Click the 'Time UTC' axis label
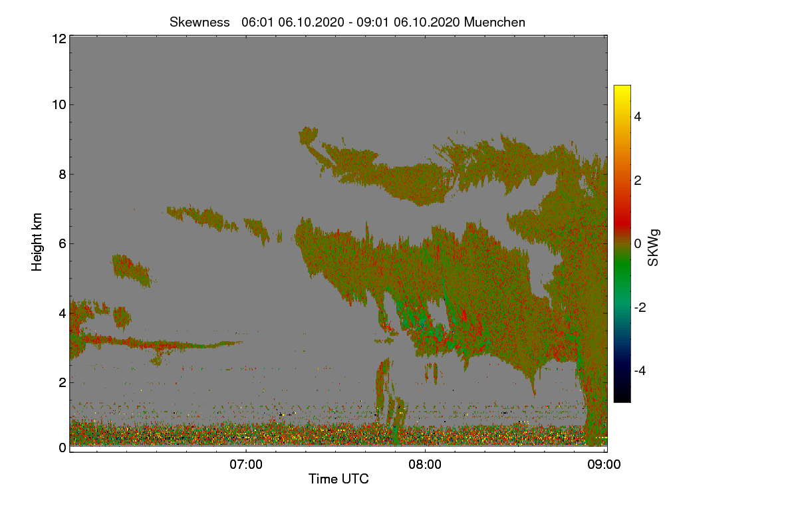 click(x=338, y=478)
